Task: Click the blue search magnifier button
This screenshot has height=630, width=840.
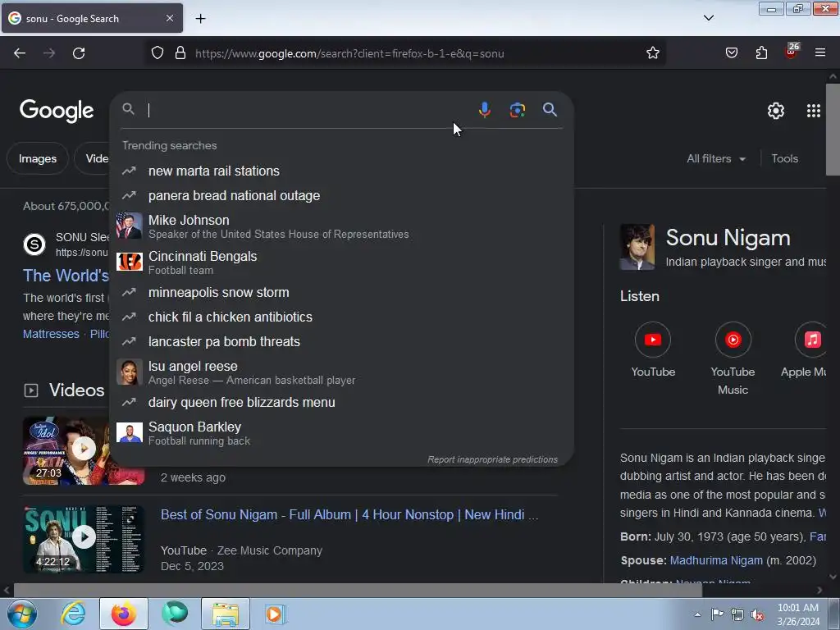Action: click(x=550, y=110)
